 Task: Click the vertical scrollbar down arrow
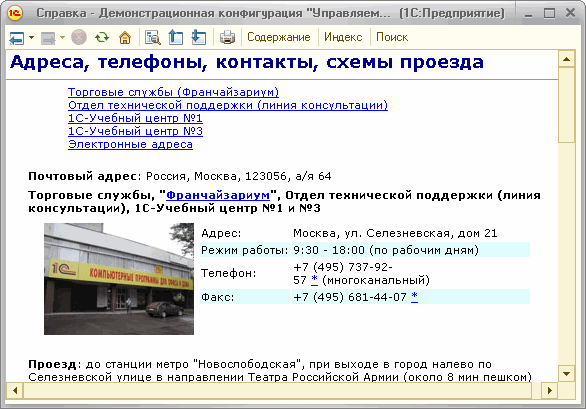(x=567, y=373)
